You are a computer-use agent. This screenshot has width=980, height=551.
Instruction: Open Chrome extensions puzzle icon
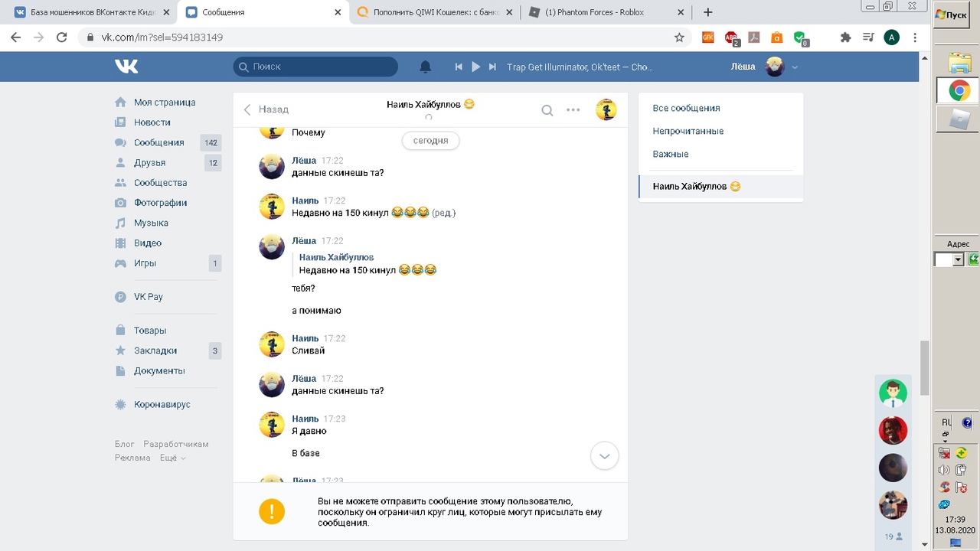pos(845,37)
